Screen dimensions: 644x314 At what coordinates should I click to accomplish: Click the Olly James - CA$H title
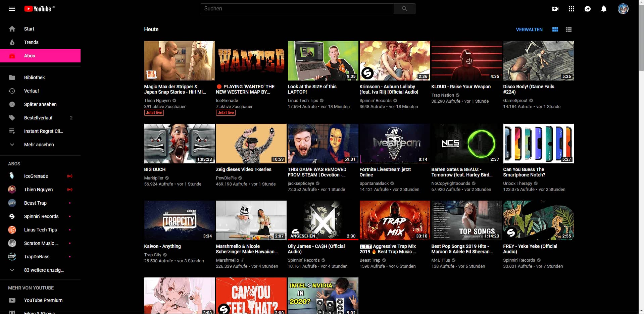click(316, 249)
